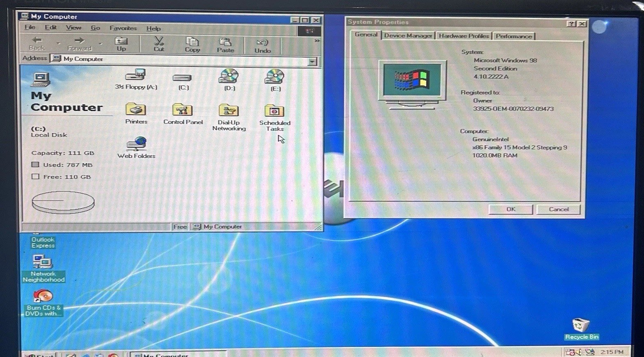Select the Scheduled Tasks folder icon

274,111
